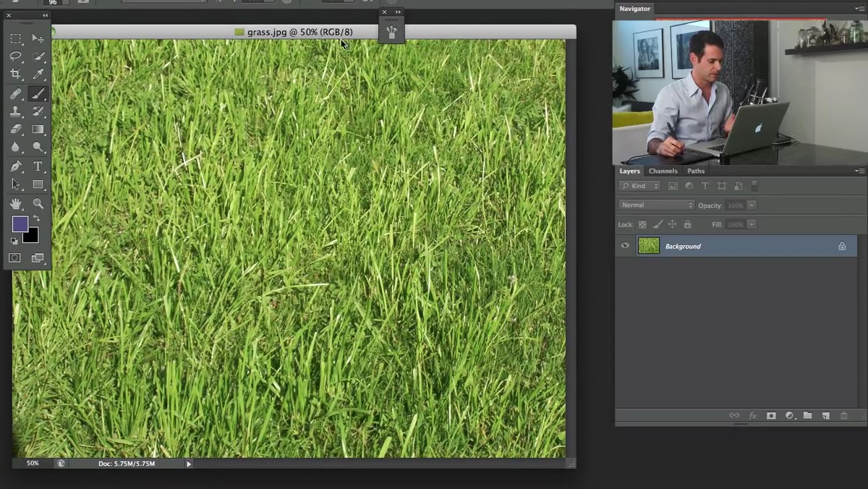Screen dimensions: 868x489
Task: Toggle shape layers filter
Action: coord(721,186)
